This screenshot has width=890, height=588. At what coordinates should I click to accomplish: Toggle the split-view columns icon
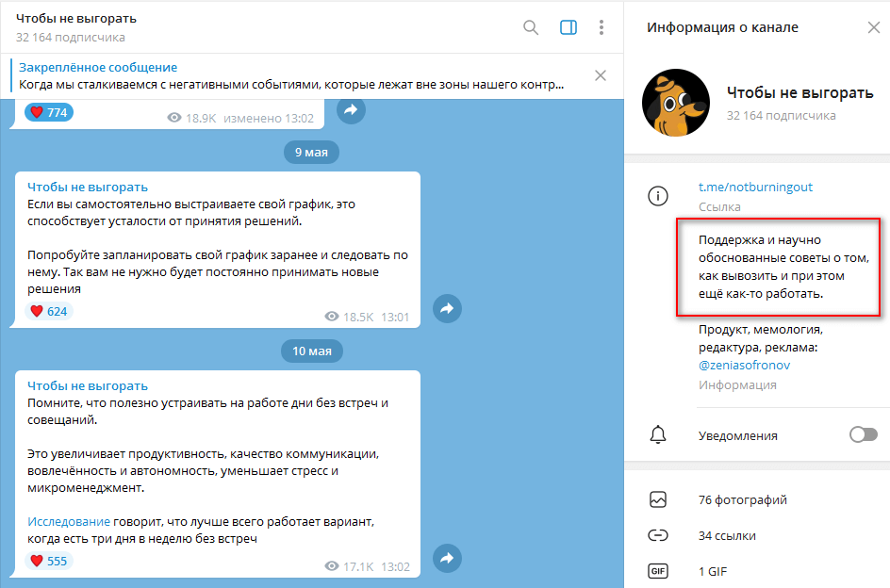(x=567, y=27)
